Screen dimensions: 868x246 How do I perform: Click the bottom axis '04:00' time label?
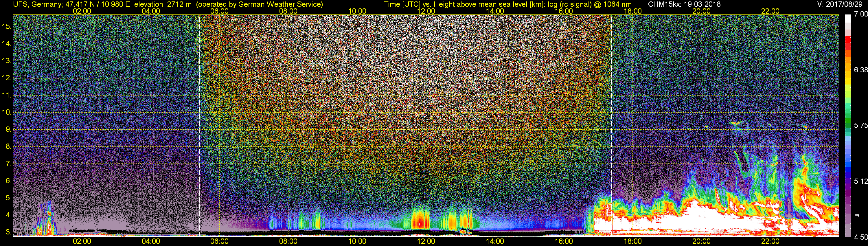(151, 241)
